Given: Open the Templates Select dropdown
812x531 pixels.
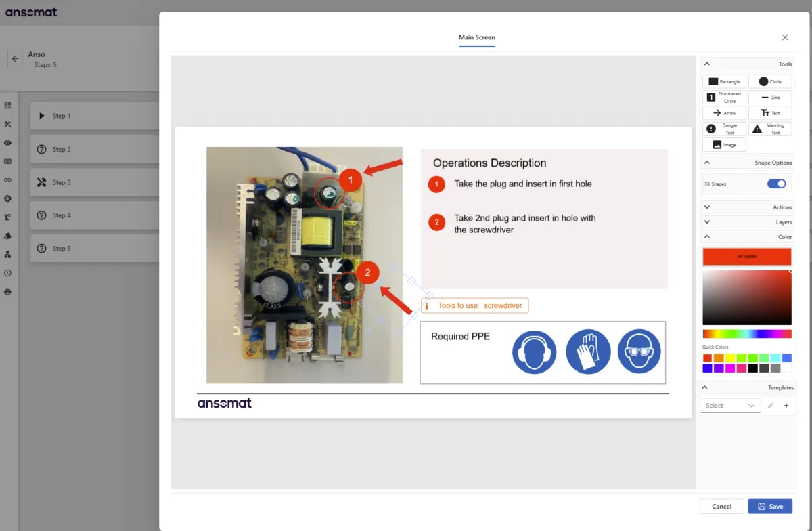Looking at the screenshot, I should 730,406.
